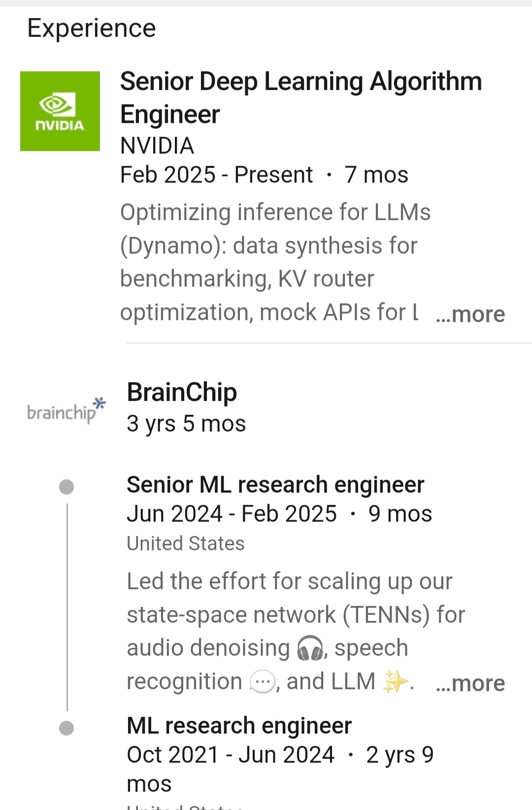Click the BrainChip 3 yrs 5 mos duration

click(186, 424)
